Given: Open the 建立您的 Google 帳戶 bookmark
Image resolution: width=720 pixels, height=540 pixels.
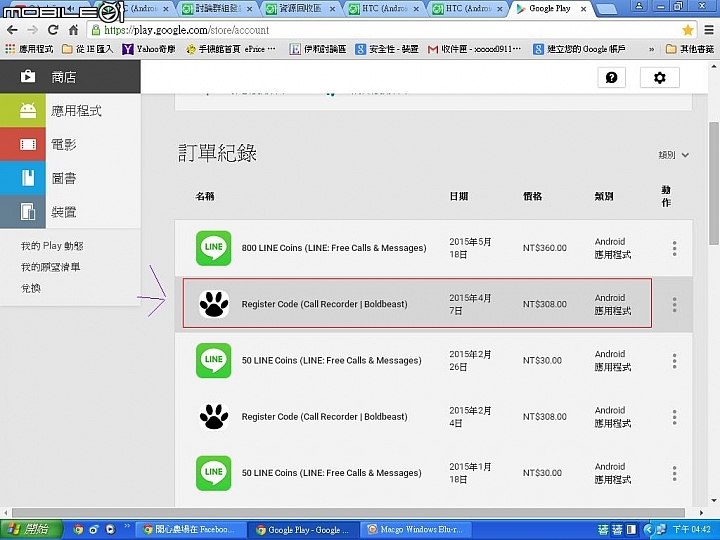Looking at the screenshot, I should [x=579, y=49].
